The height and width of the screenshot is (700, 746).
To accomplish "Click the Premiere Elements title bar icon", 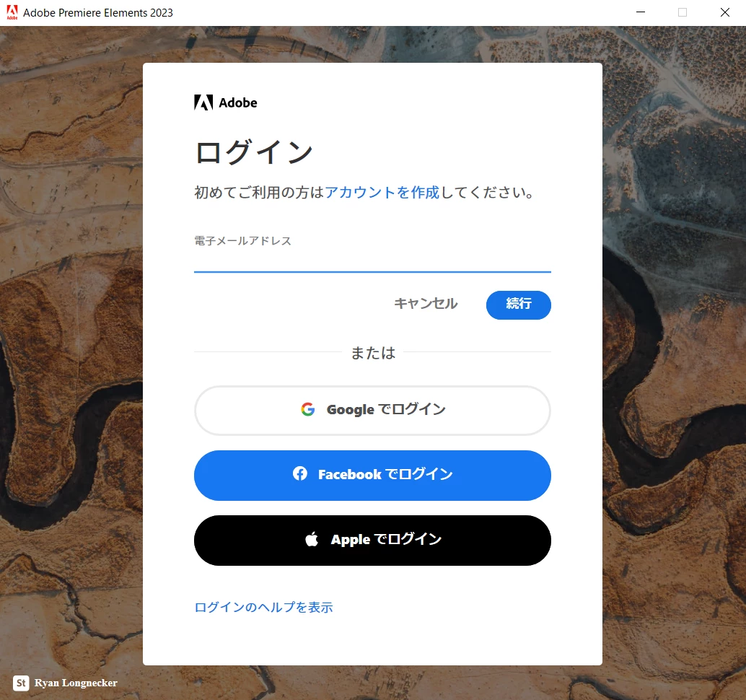I will [x=12, y=12].
